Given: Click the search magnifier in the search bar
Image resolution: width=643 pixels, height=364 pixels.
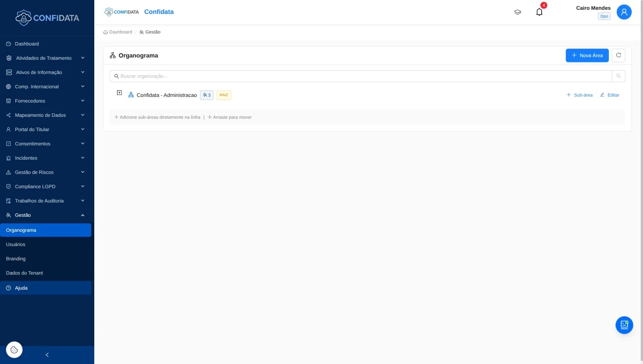Looking at the screenshot, I should coord(618,76).
